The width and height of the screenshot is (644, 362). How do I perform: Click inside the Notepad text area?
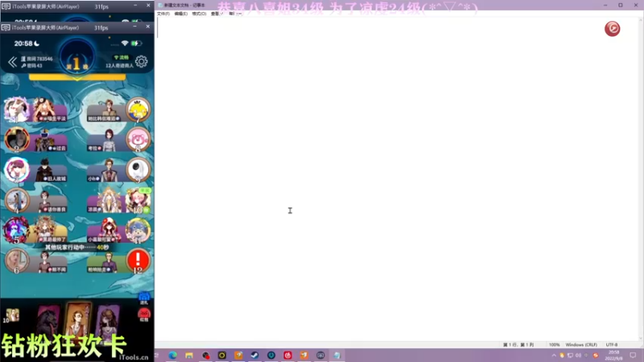click(x=397, y=179)
